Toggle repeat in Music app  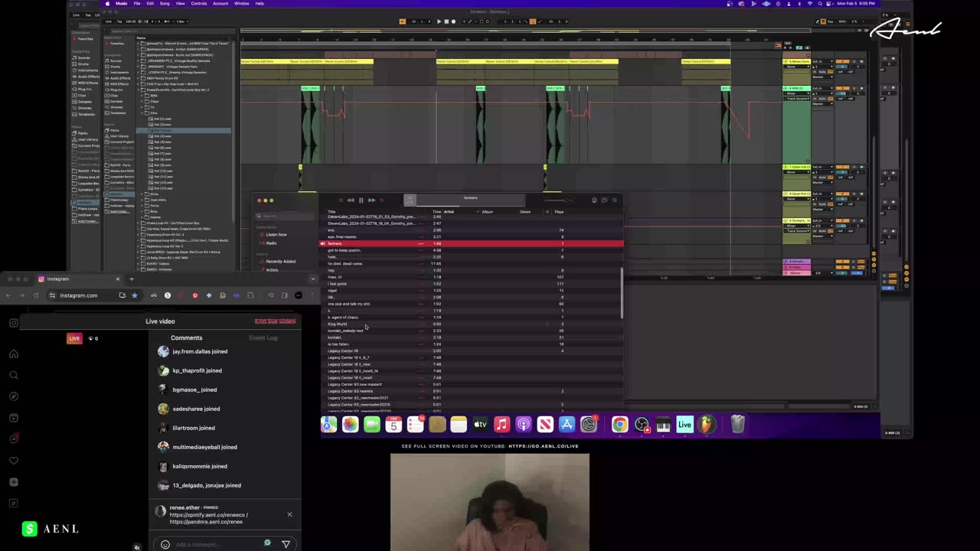[382, 201]
